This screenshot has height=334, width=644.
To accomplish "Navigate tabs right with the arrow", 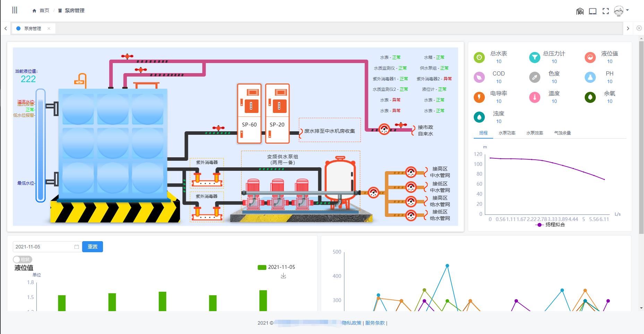I will click(x=628, y=28).
